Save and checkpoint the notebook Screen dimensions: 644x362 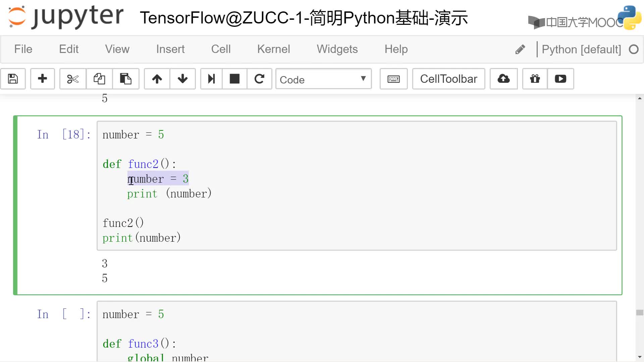pyautogui.click(x=13, y=79)
